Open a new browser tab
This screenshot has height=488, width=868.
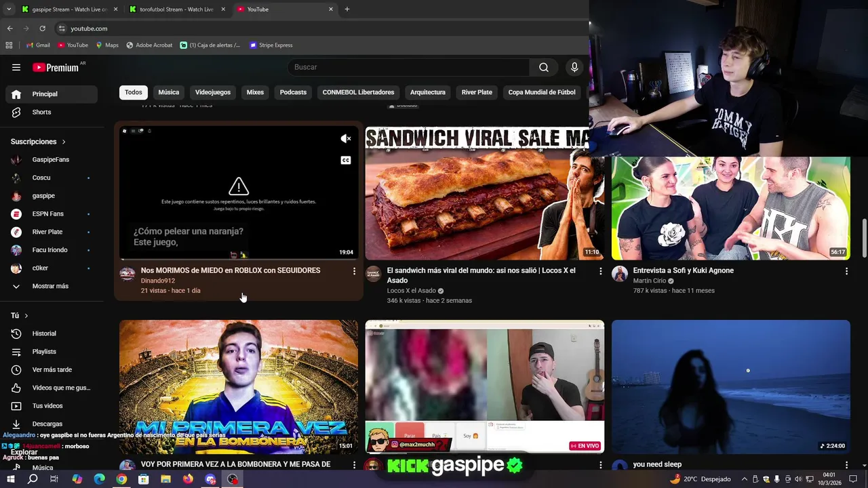pyautogui.click(x=347, y=9)
